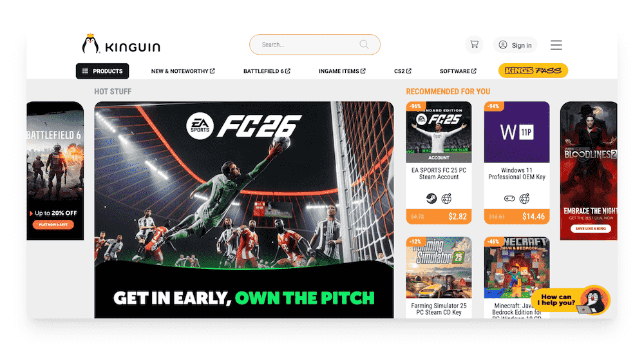
Task: Open the chat helper penguin icon
Action: point(594,300)
